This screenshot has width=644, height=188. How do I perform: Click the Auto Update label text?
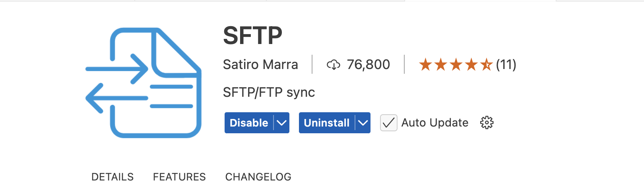click(435, 123)
